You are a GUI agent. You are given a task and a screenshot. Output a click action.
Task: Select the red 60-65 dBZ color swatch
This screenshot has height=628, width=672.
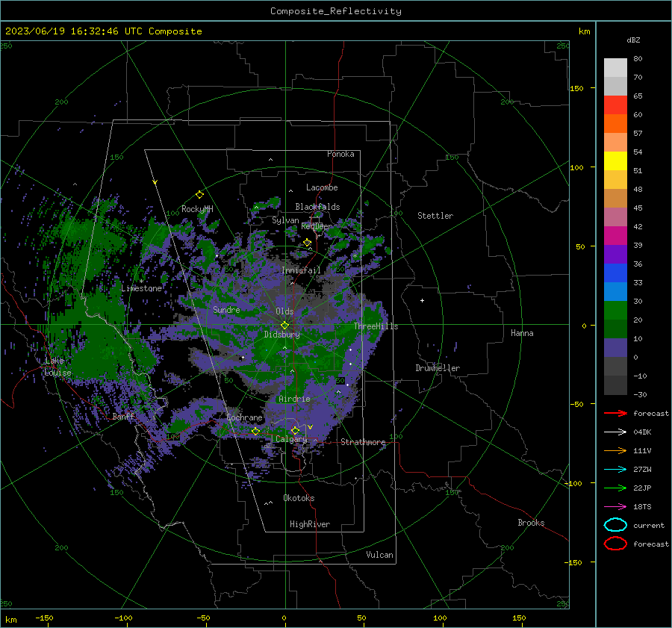click(615, 105)
